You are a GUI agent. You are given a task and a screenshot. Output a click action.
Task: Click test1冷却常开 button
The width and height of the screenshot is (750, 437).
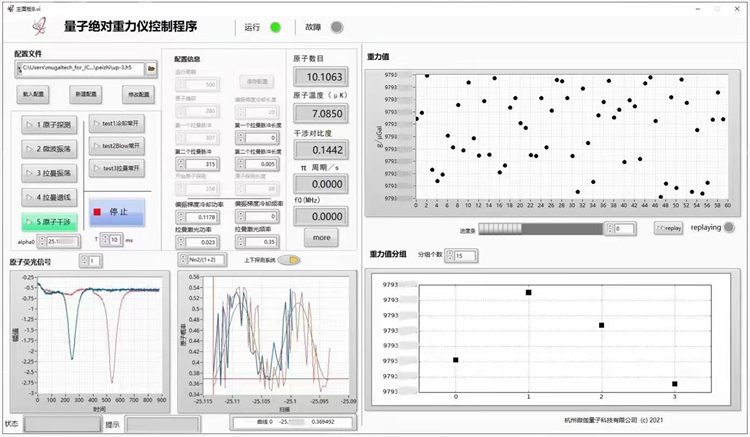click(x=117, y=123)
